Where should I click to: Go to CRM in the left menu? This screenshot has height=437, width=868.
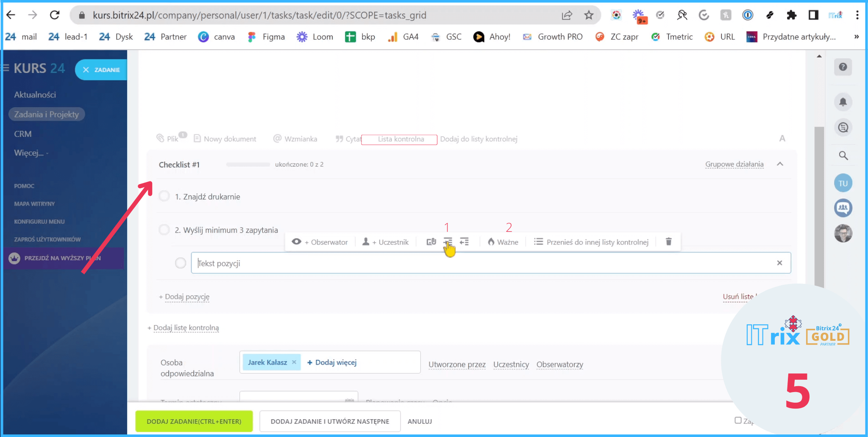click(x=23, y=134)
